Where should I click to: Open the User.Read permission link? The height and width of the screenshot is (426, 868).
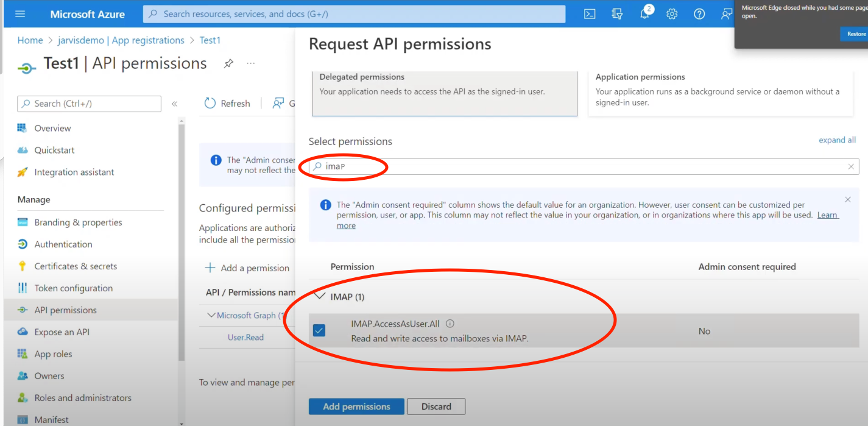pos(245,337)
